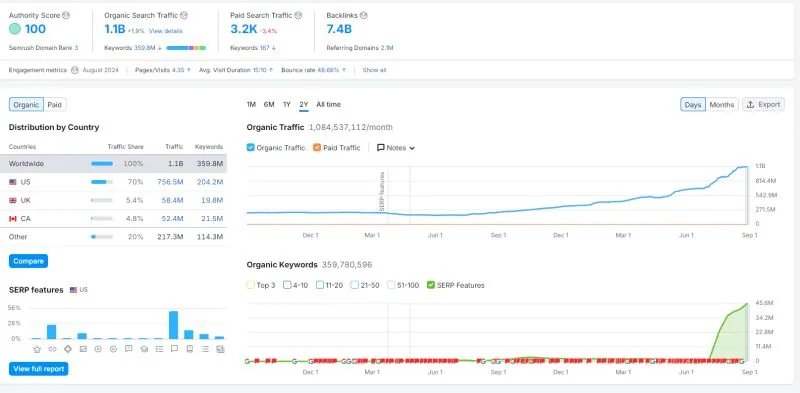Screen dimensions: 800x393
Task: Select the 1M time range tab
Action: pos(251,105)
